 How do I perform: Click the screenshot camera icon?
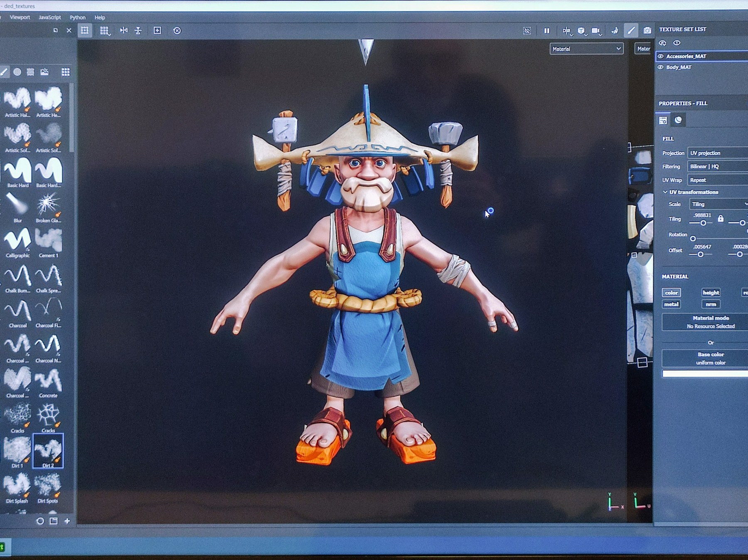coord(647,30)
